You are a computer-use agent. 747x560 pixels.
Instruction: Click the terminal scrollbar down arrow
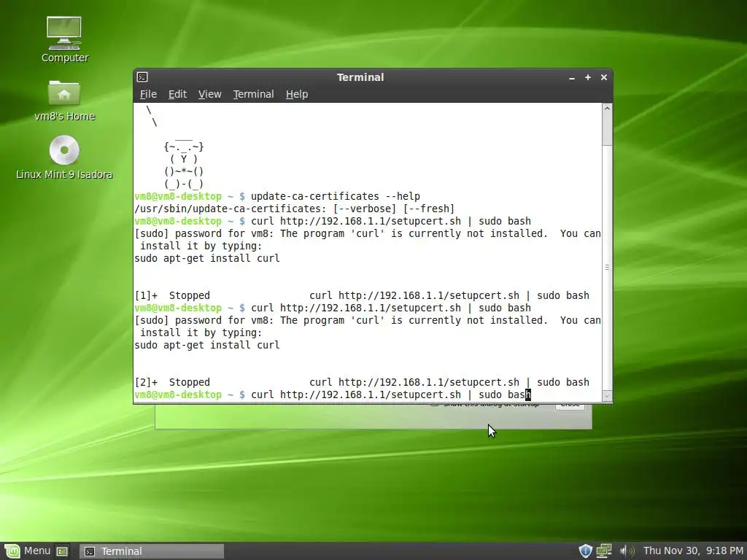point(607,396)
